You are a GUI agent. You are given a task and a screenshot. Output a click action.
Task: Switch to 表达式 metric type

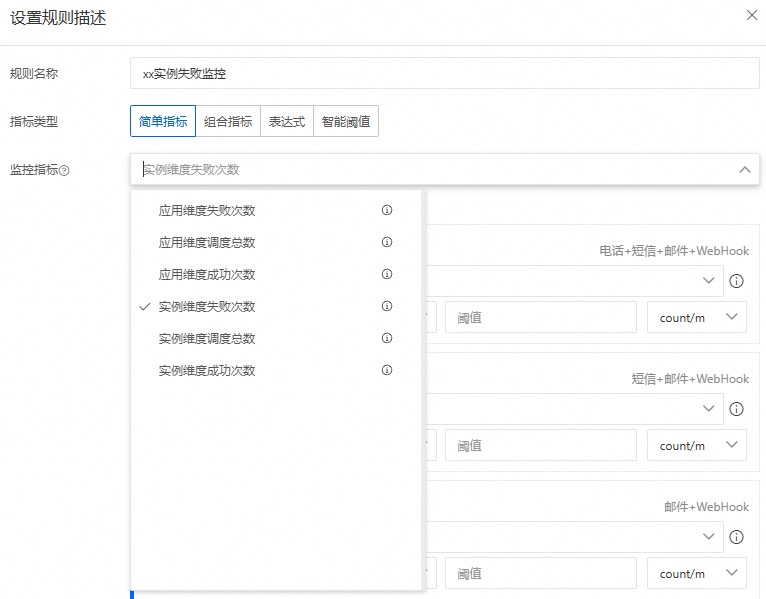[287, 121]
